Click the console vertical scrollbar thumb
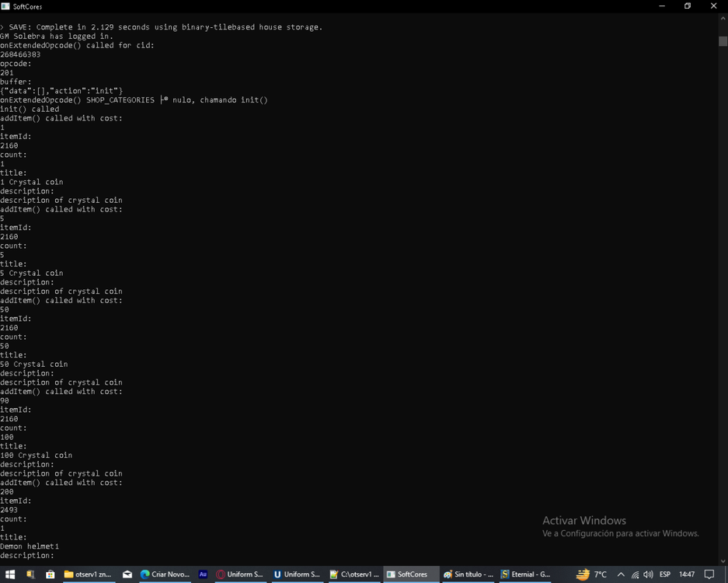This screenshot has height=583, width=728. [723, 42]
